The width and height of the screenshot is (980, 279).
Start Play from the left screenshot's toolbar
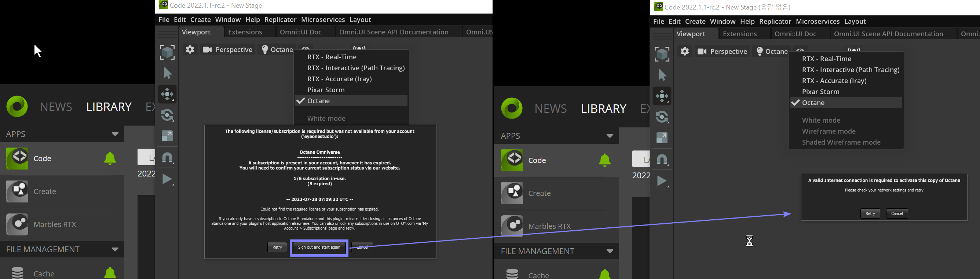click(x=167, y=179)
